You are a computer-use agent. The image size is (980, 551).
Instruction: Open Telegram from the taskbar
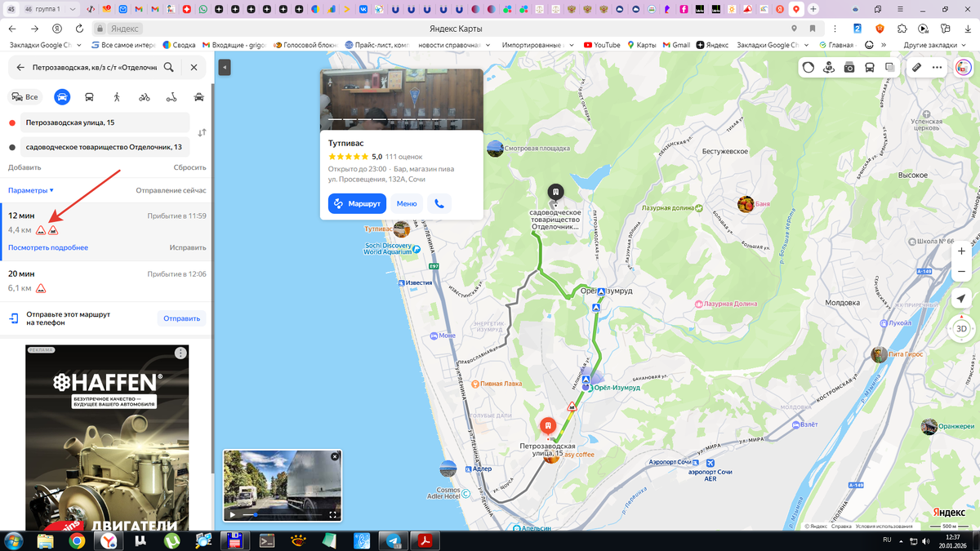[394, 540]
